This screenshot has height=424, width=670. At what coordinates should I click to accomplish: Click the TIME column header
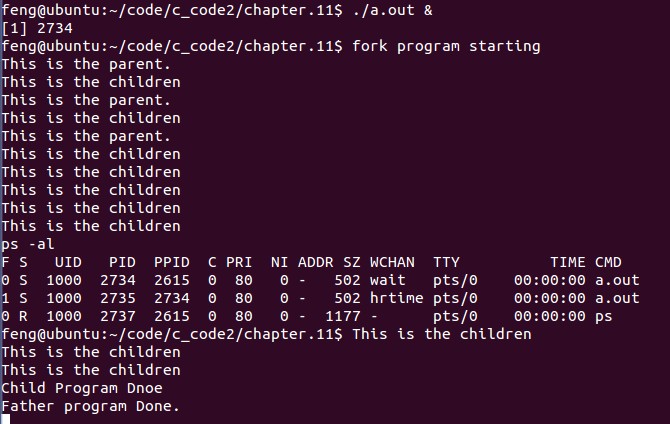click(x=568, y=262)
